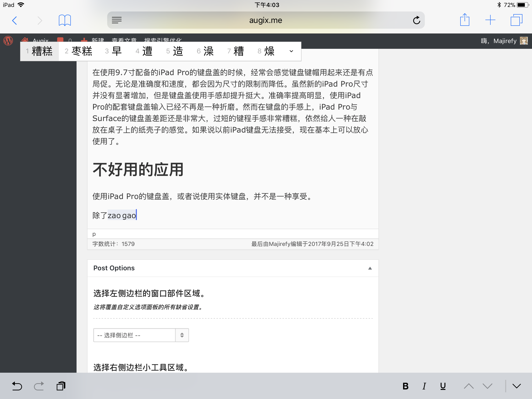Tap the sentence 使用iPad Pro的键盘盖，或者说使用实体键盘

tap(202, 196)
